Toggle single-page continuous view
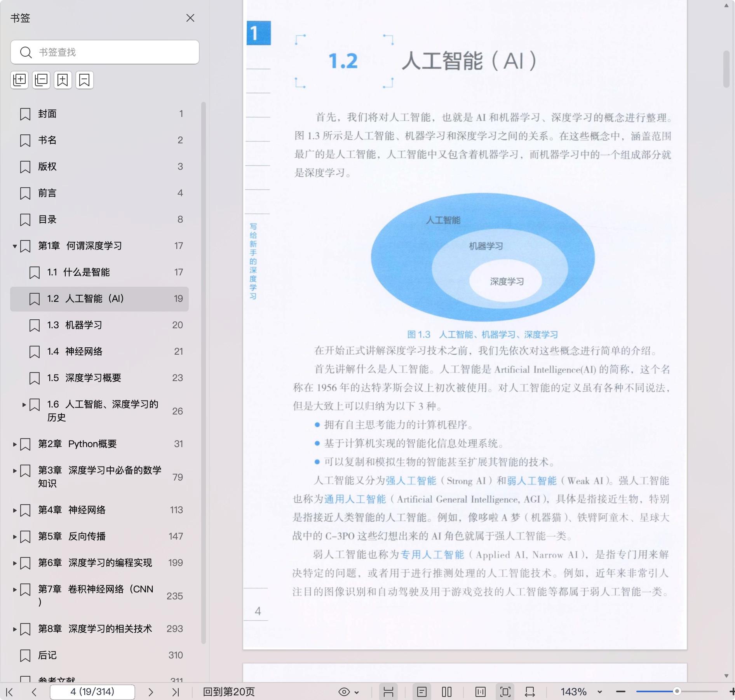This screenshot has width=735, height=700. tap(422, 692)
